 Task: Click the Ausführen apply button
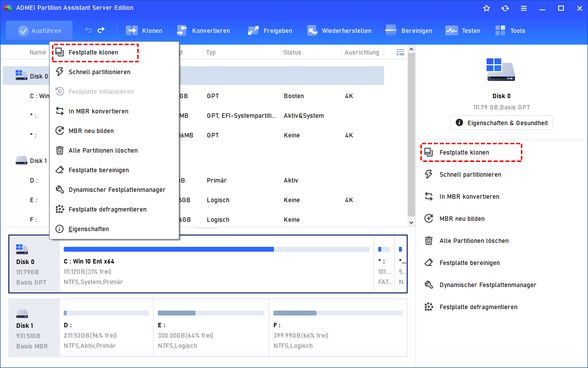point(39,30)
